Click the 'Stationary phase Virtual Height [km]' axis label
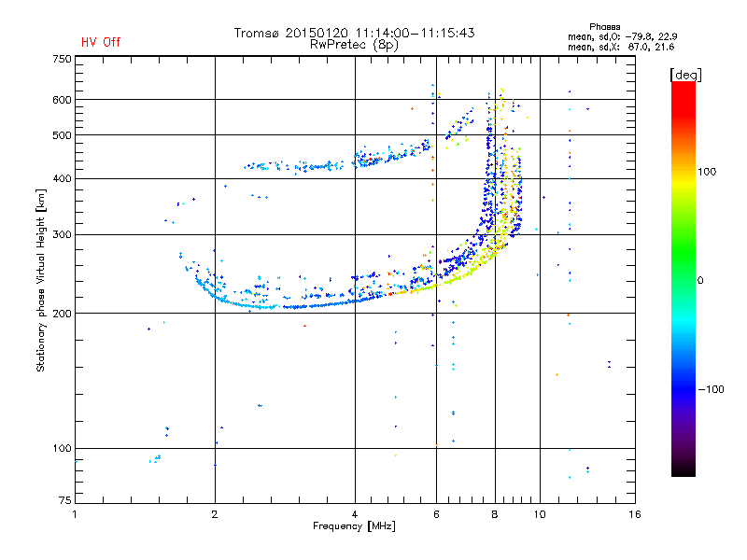Viewport: 747px width, 560px height. [41, 280]
